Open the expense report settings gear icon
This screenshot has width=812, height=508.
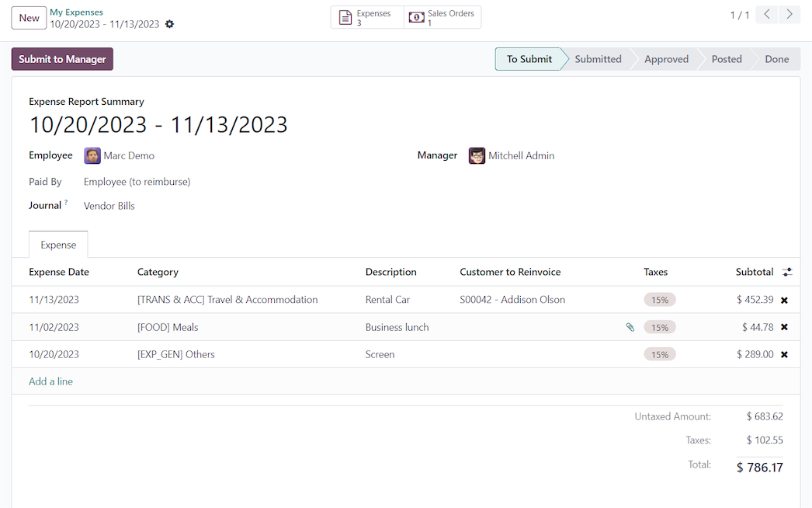(x=169, y=24)
